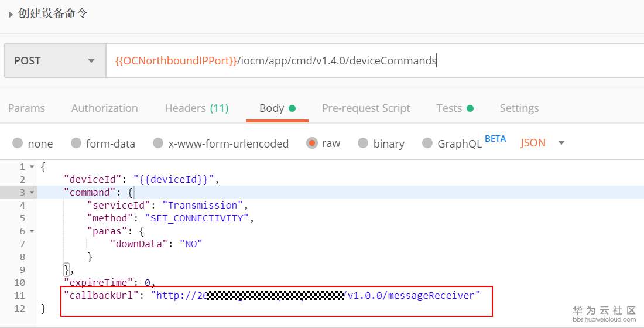Select the form-data radio option
This screenshot has width=644, height=328.
coord(76,143)
